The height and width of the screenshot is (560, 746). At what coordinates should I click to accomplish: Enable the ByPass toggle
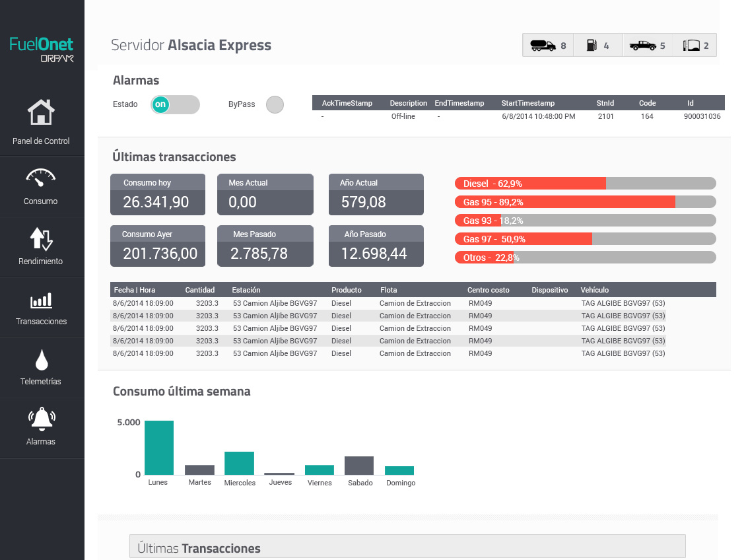click(x=275, y=104)
